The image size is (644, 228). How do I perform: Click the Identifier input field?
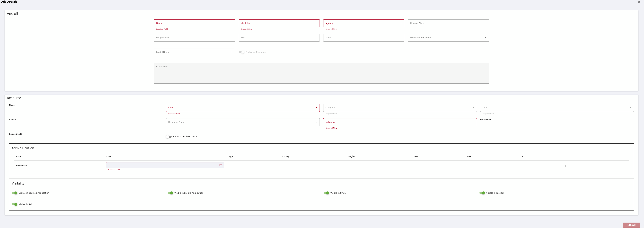pos(279,23)
